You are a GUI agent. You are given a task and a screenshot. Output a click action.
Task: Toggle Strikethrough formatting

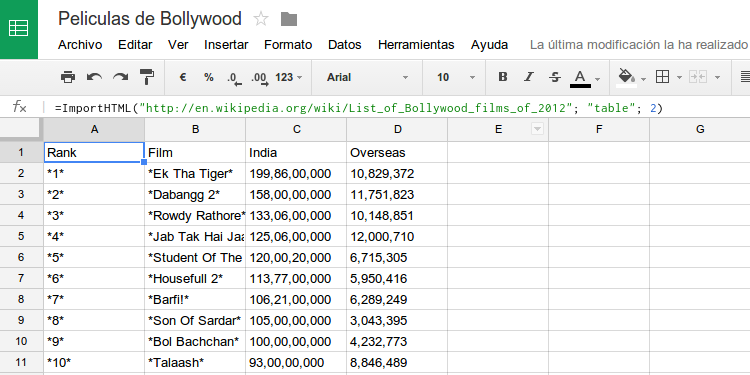click(x=555, y=77)
